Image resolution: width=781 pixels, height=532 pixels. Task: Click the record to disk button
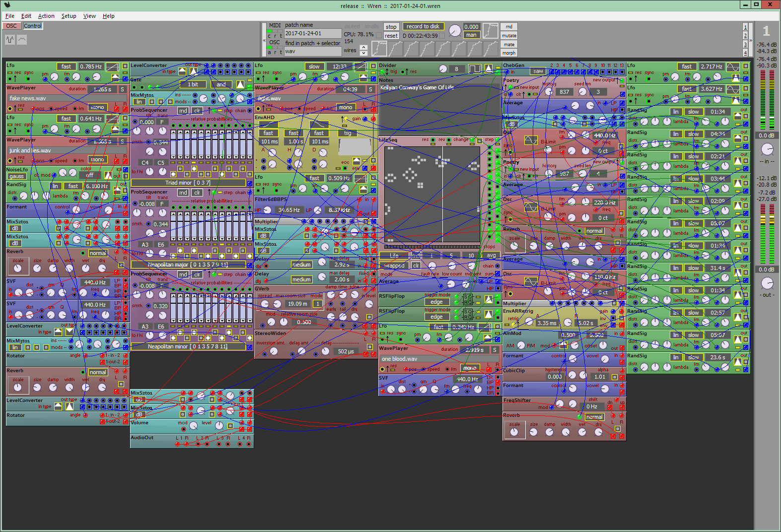pyautogui.click(x=423, y=27)
